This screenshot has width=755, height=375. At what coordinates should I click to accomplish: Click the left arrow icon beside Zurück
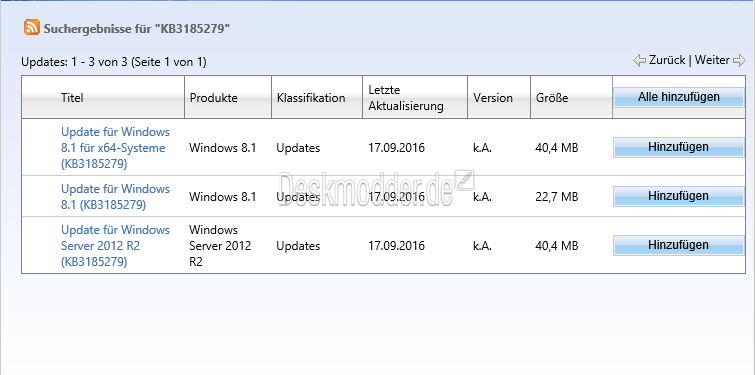[x=639, y=61]
